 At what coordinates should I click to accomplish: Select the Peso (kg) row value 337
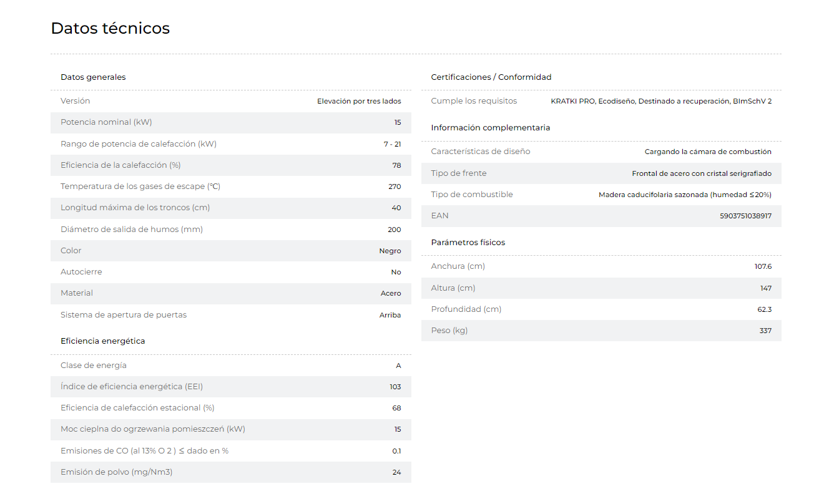coord(765,331)
